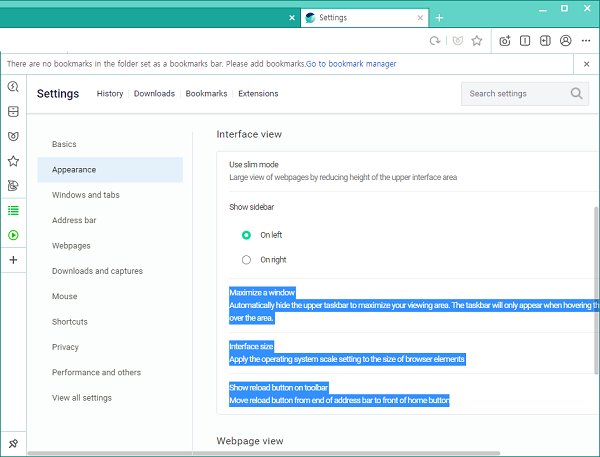The height and width of the screenshot is (457, 600).
Task: Open the screen capture camera tool
Action: (x=505, y=41)
